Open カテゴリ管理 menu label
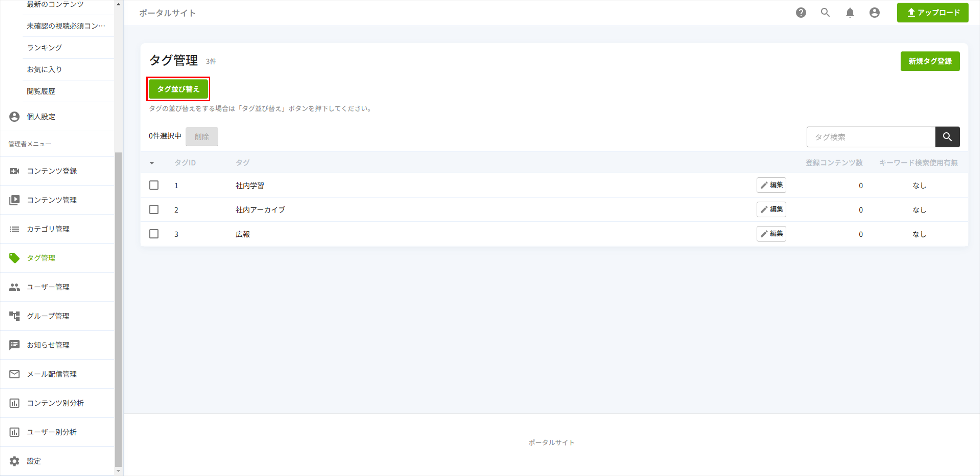 [48, 229]
